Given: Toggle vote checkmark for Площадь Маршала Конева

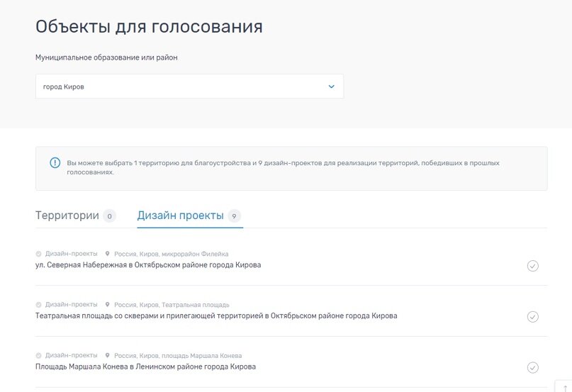Looking at the screenshot, I should pyautogui.click(x=532, y=367).
